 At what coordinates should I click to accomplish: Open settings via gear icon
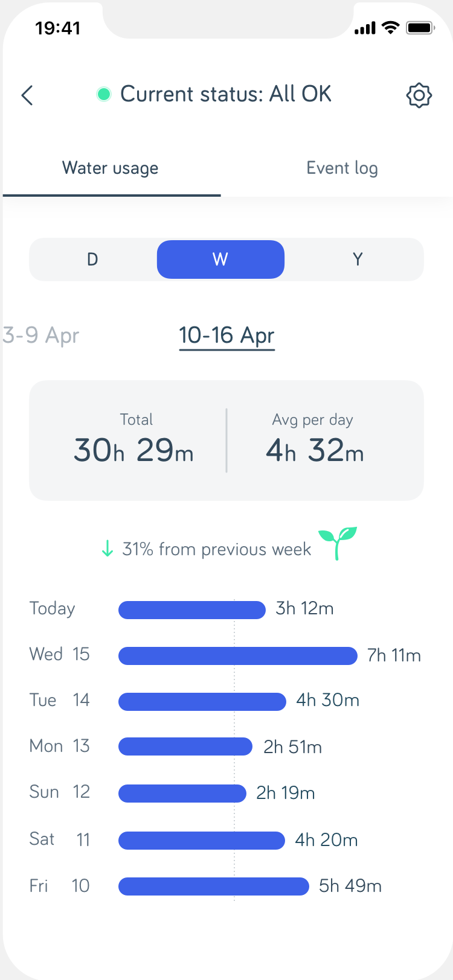[419, 95]
